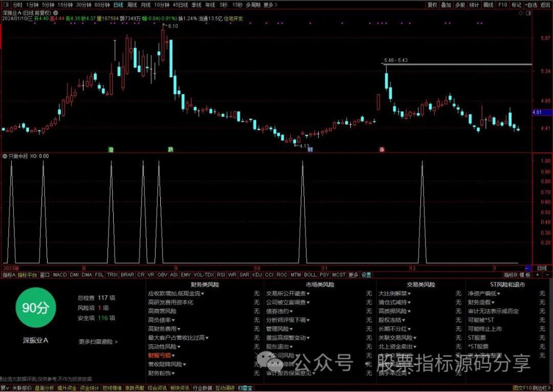553x392 pixels.
Task: Select the OBV indicator
Action: [162, 275]
